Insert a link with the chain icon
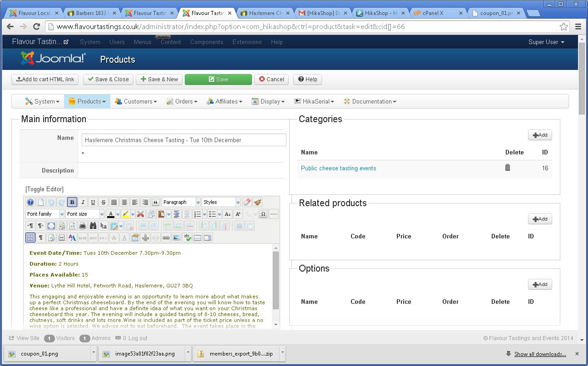 point(166,237)
